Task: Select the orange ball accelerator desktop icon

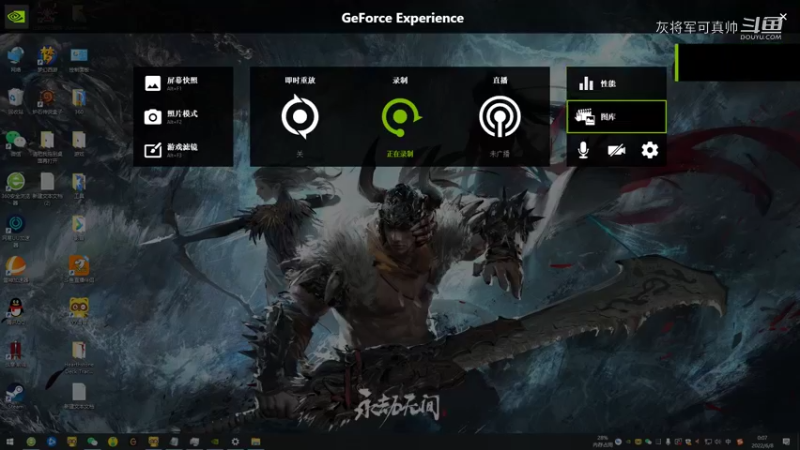Action: [x=16, y=269]
